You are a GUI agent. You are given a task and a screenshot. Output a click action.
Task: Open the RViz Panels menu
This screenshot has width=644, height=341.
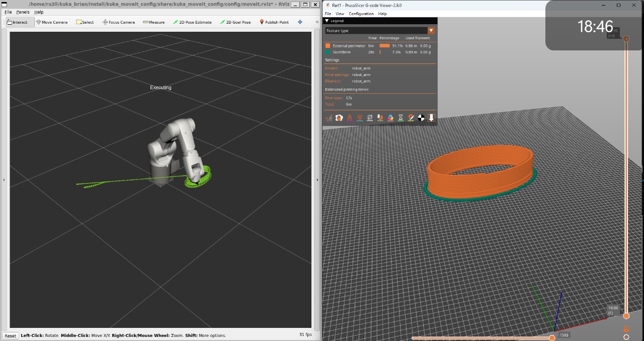(x=23, y=12)
